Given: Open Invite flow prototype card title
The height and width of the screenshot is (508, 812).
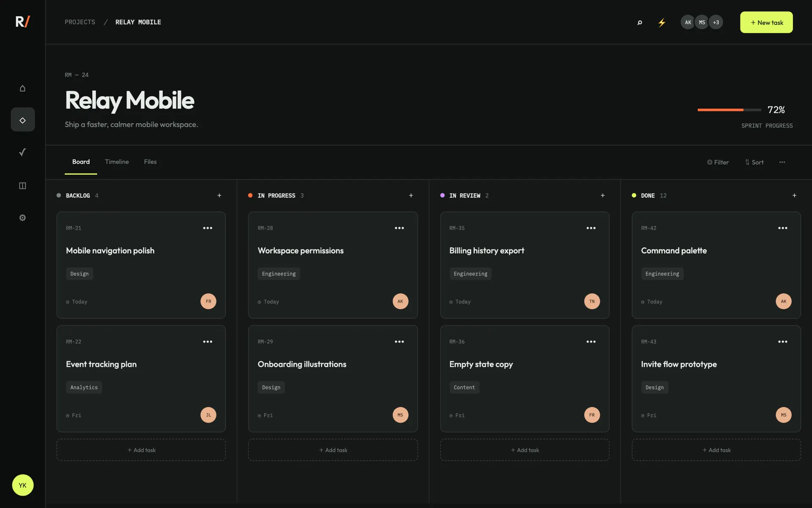Looking at the screenshot, I should [679, 364].
